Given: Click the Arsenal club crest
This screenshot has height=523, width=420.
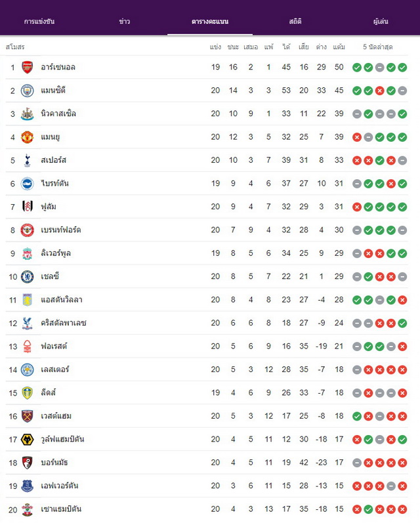Looking at the screenshot, I should click(28, 68).
